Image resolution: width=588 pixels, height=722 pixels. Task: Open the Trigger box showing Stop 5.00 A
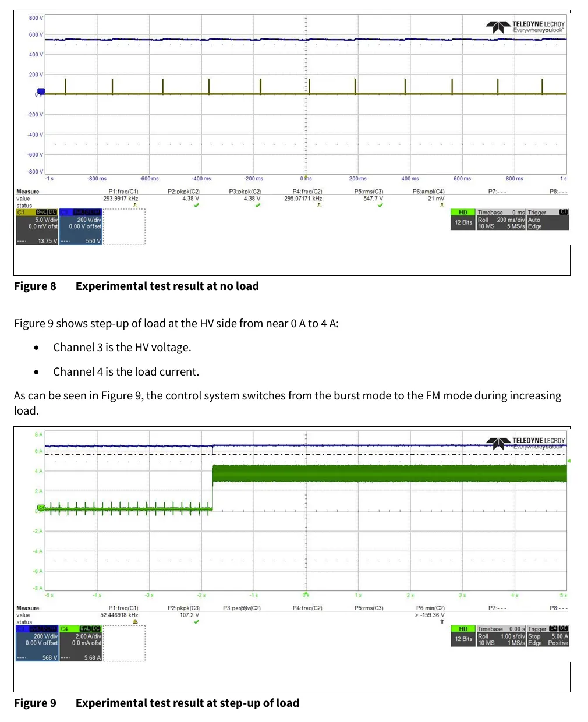pos(548,636)
